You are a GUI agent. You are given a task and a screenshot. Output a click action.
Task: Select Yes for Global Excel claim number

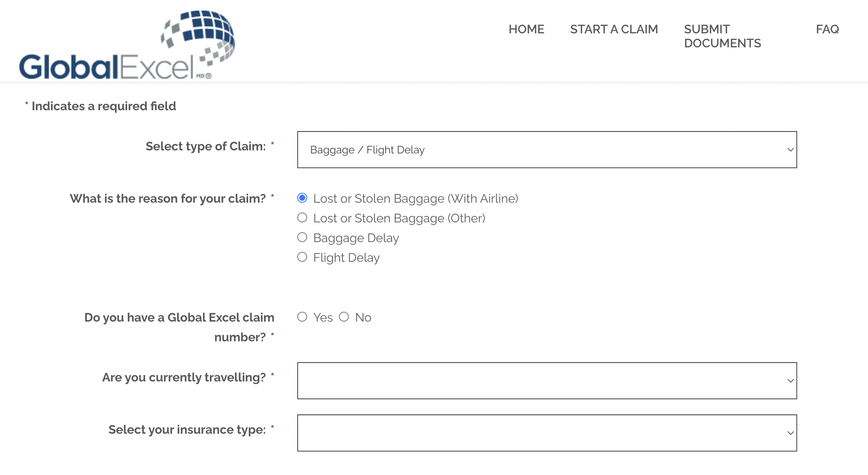click(302, 317)
